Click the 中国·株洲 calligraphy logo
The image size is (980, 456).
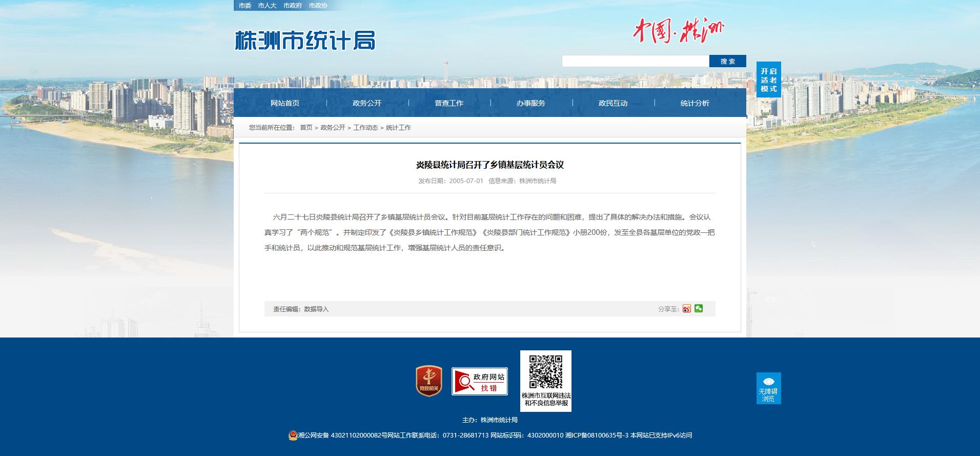click(678, 30)
